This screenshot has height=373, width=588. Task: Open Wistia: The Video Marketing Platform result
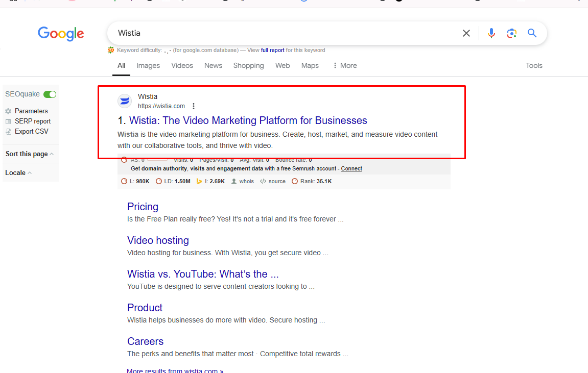pyautogui.click(x=248, y=120)
